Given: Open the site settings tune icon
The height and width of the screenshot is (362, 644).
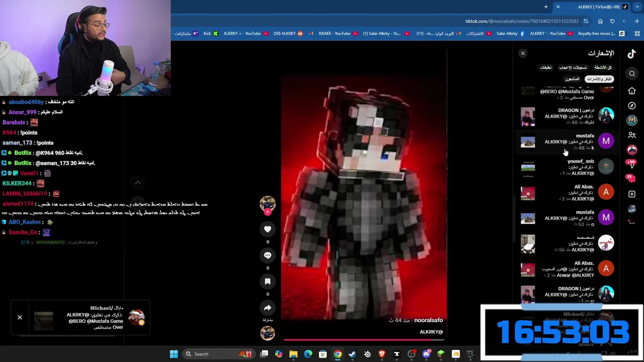Looking at the screenshot, I should [586, 21].
